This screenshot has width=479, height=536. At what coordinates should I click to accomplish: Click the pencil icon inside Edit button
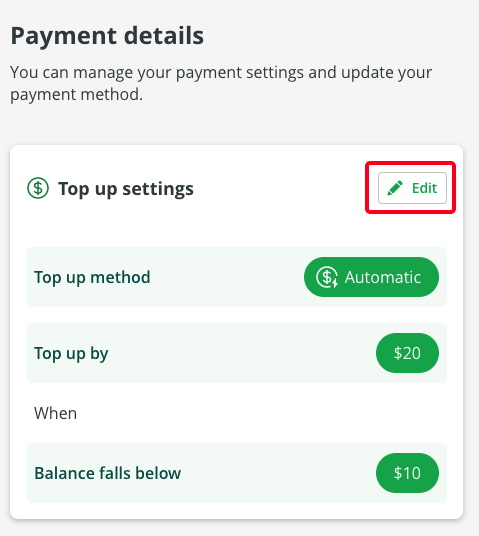(395, 188)
